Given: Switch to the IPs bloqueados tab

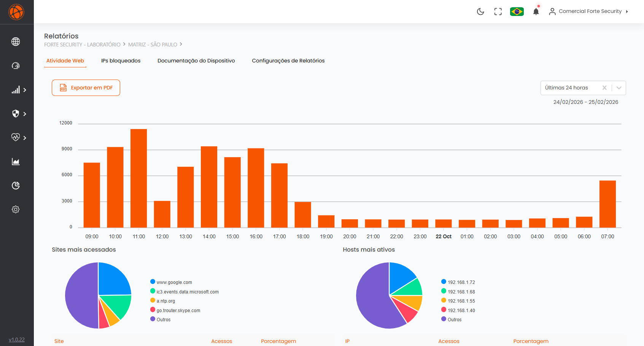Looking at the screenshot, I should click(121, 61).
